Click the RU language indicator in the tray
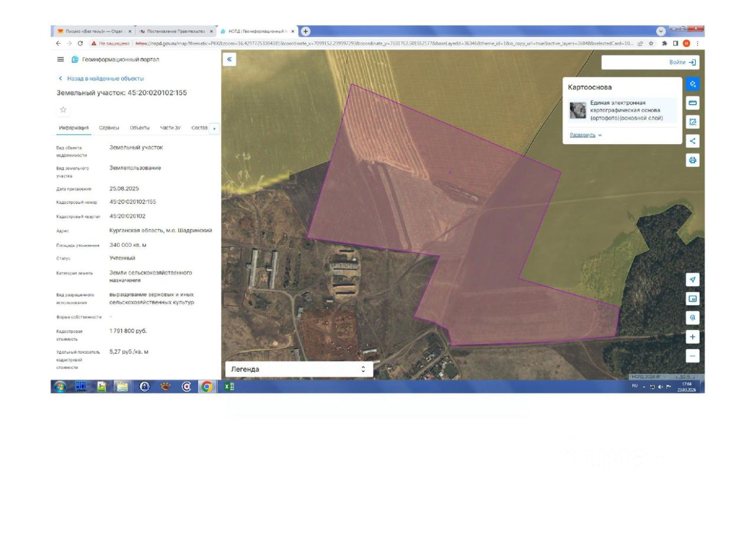The image size is (756, 534). [635, 386]
